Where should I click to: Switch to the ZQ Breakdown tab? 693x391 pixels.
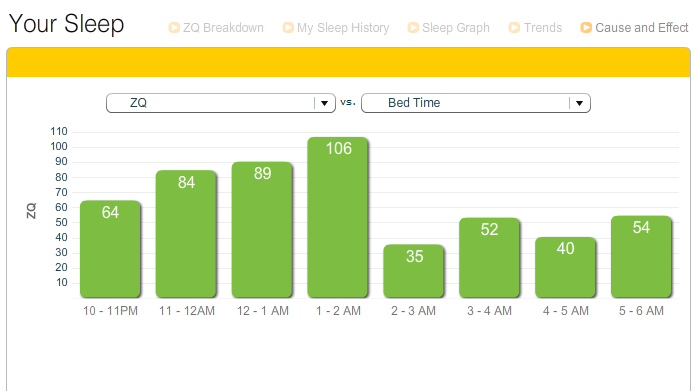tap(223, 28)
